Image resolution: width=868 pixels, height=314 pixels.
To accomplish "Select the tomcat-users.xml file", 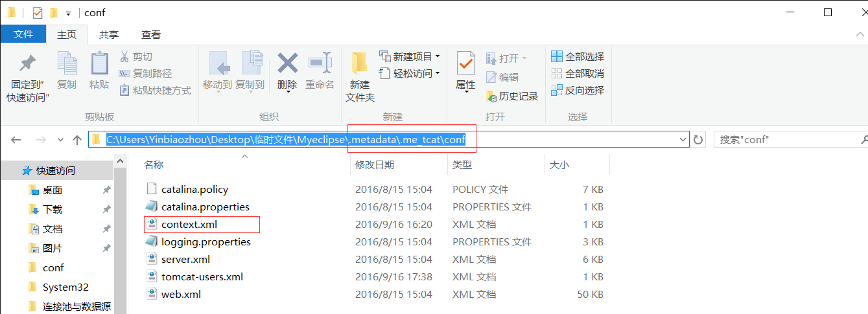I will tap(202, 276).
